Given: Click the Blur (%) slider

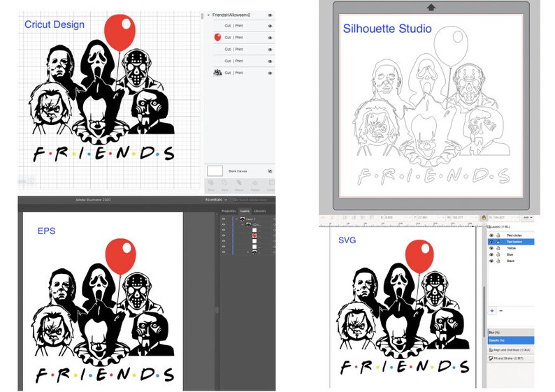Looking at the screenshot, I should coord(511,333).
